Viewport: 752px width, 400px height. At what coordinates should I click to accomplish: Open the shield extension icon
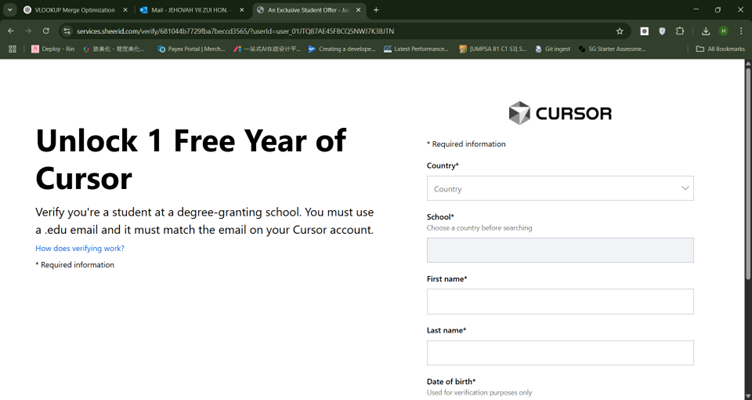point(662,31)
